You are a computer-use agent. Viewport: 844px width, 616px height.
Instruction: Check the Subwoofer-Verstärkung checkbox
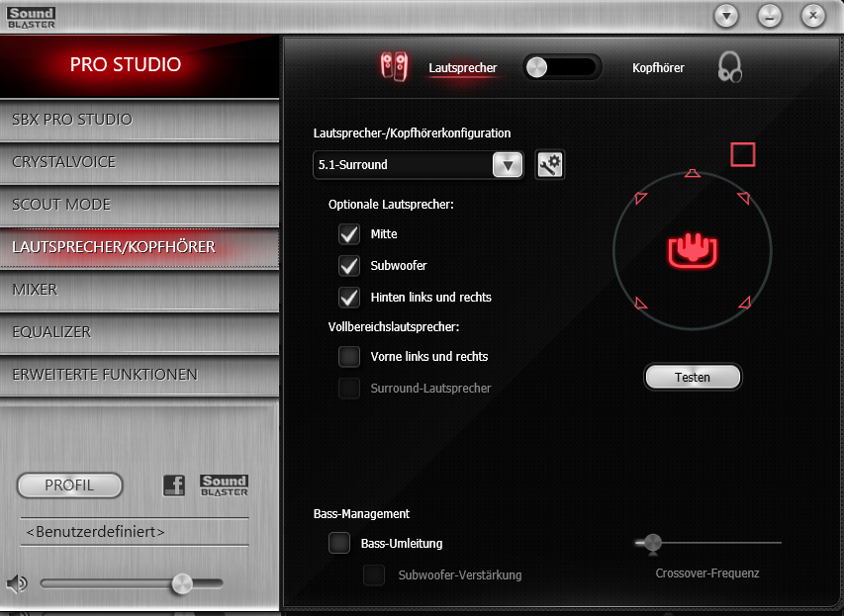[x=374, y=574]
